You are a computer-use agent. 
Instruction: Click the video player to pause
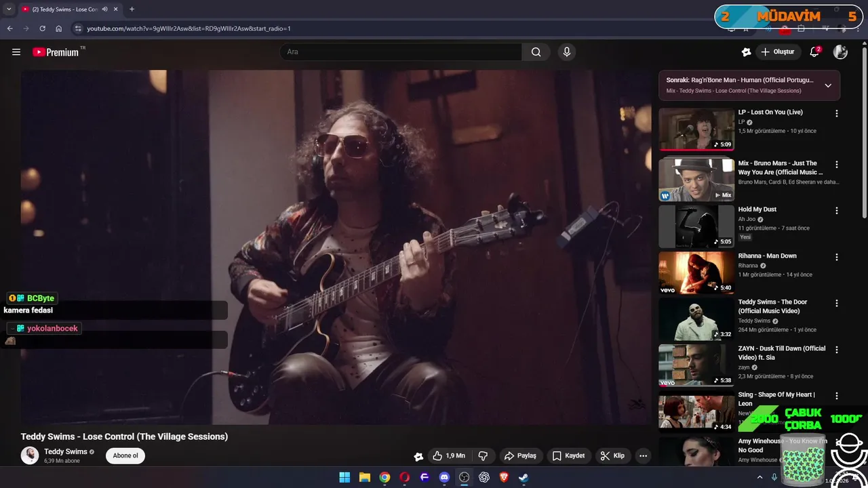pos(336,247)
